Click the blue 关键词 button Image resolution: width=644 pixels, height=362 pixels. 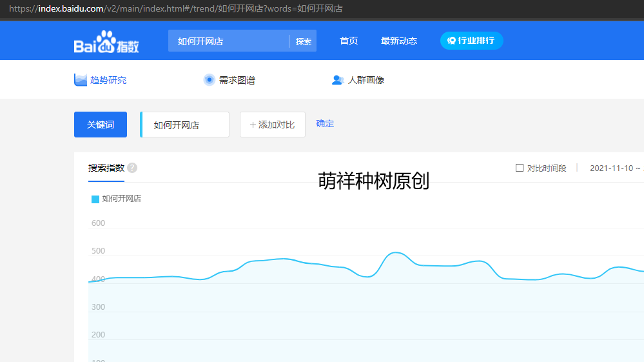(101, 125)
